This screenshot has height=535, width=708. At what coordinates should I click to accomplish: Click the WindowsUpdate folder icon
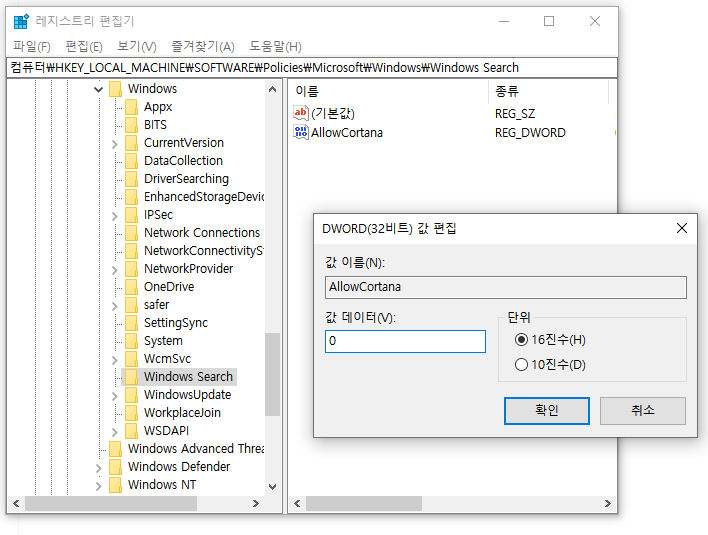pyautogui.click(x=131, y=395)
